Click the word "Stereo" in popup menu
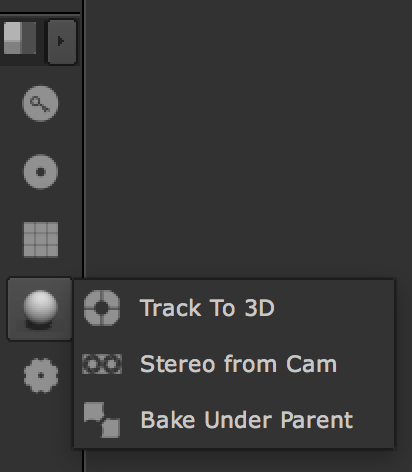The height and width of the screenshot is (472, 412). (177, 364)
